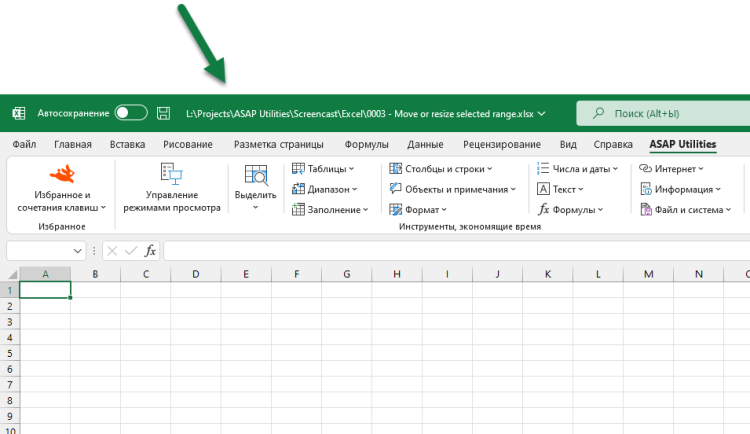
Task: Click the Числа и даты icon
Action: (x=543, y=168)
